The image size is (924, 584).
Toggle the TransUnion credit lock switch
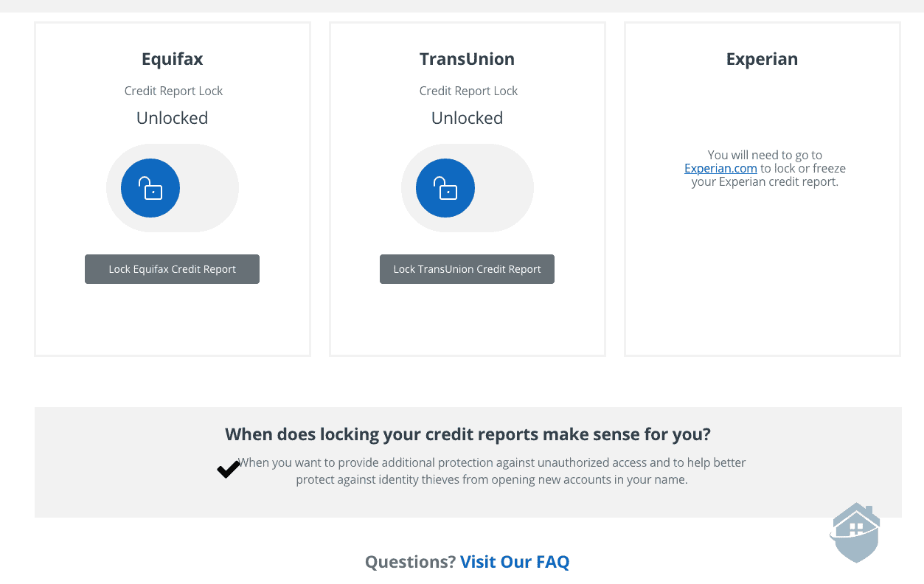tap(467, 188)
